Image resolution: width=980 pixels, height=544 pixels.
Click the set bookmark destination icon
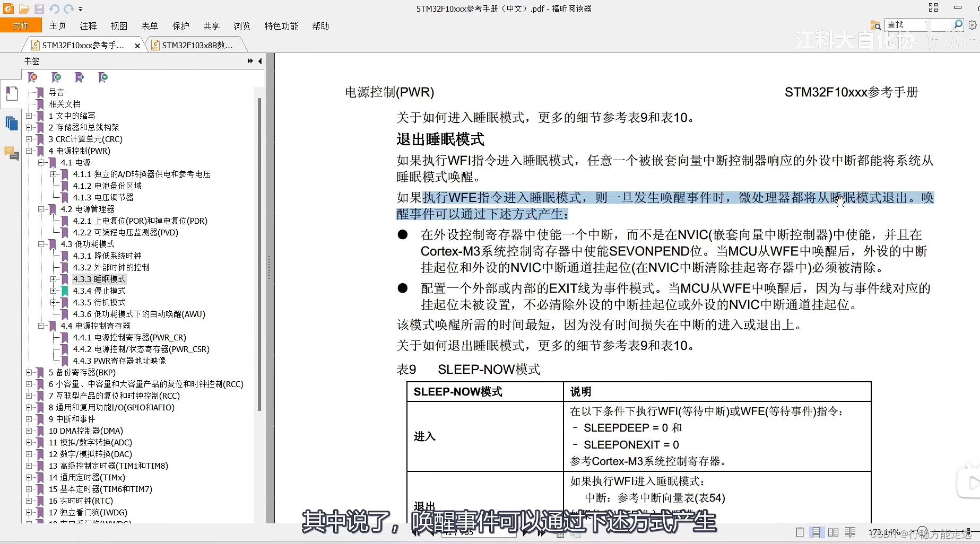point(80,77)
